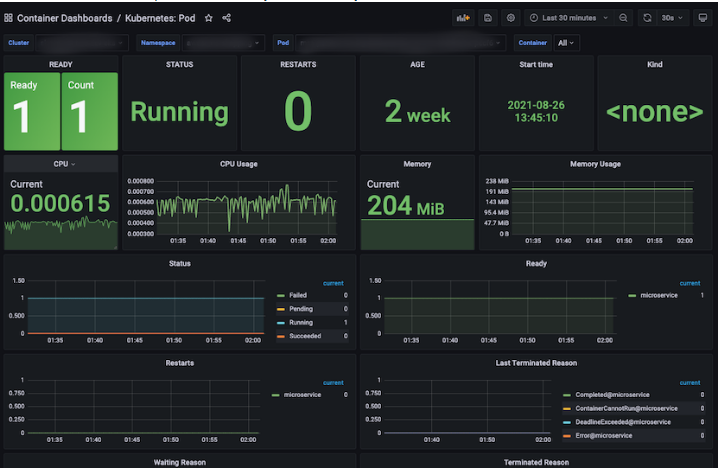Viewport: 721px width, 469px height.
Task: Refresh the dashboard now
Action: (x=647, y=18)
